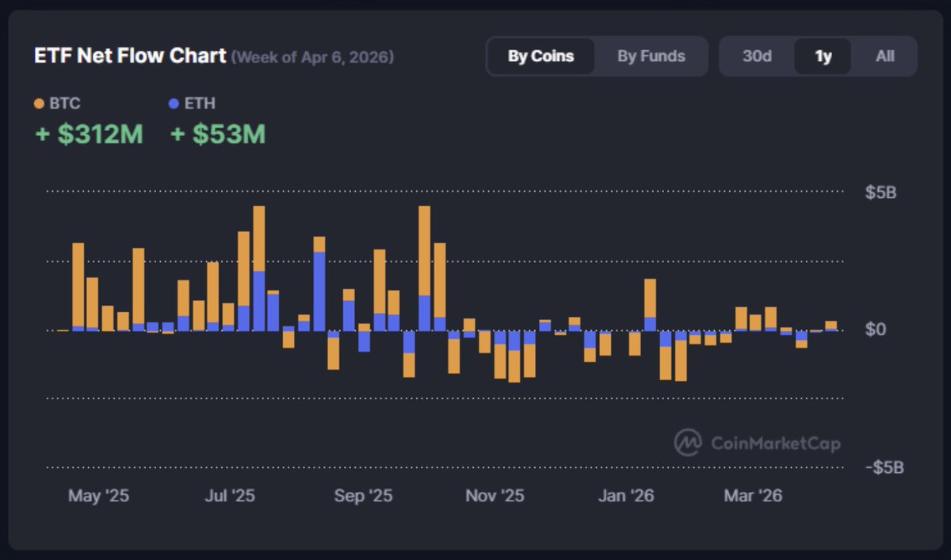Click the Jan '26 x-axis label
This screenshot has width=951, height=560.
point(626,496)
